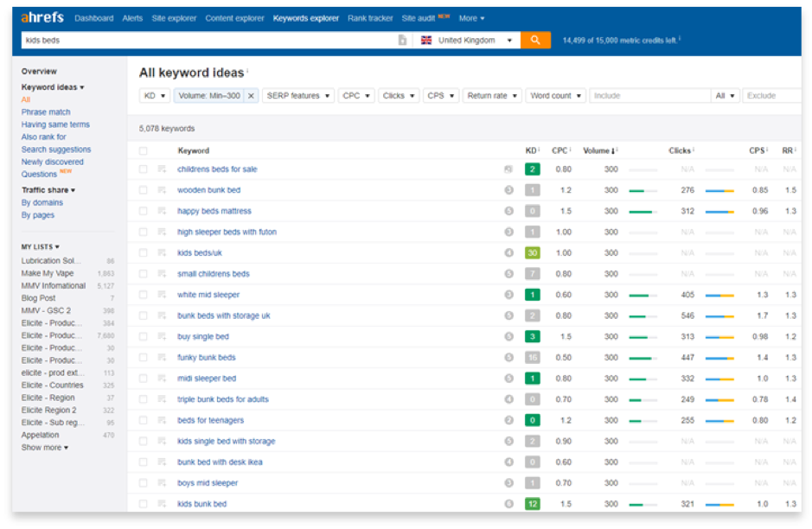Click SERP features badge for small childrens beds

pos(509,274)
